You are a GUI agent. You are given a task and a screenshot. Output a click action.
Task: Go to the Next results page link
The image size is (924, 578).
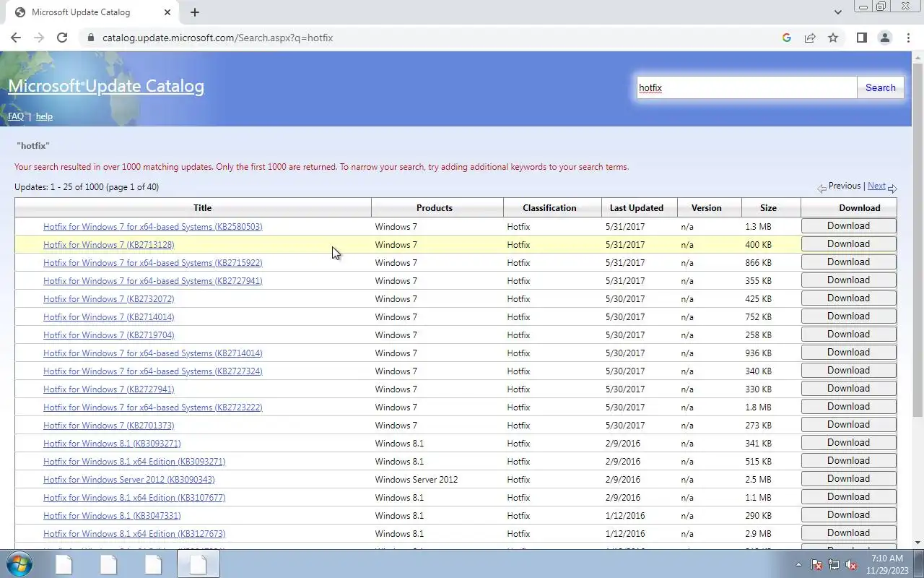pyautogui.click(x=876, y=186)
